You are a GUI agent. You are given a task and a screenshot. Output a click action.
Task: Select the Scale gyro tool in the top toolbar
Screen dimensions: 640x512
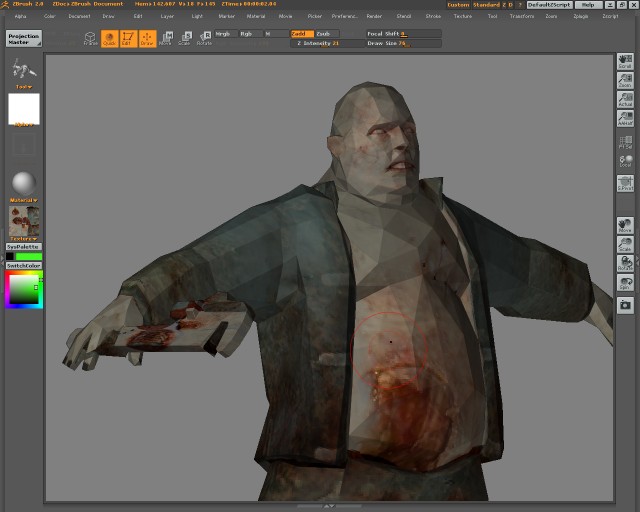point(185,38)
